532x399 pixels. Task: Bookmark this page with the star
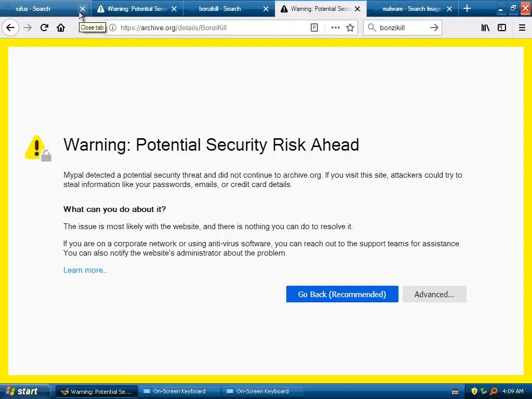(350, 28)
